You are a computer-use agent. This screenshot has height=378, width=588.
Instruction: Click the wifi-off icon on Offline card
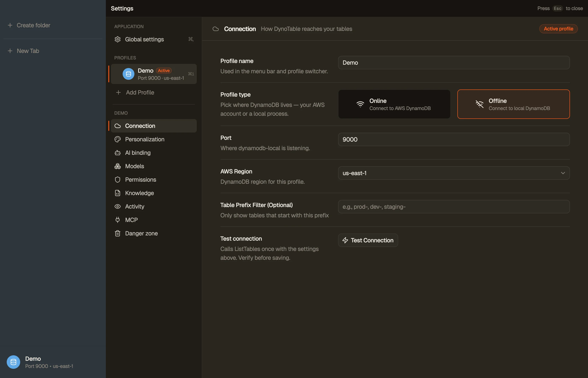pos(479,104)
